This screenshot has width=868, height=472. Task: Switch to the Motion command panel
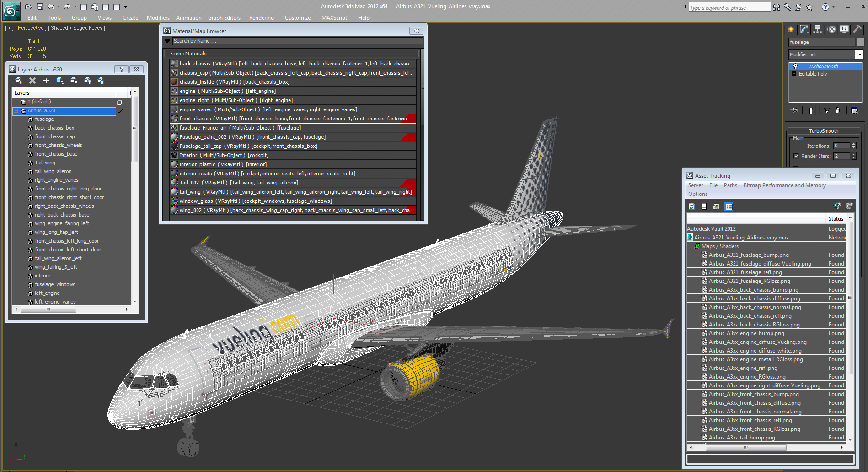831,29
